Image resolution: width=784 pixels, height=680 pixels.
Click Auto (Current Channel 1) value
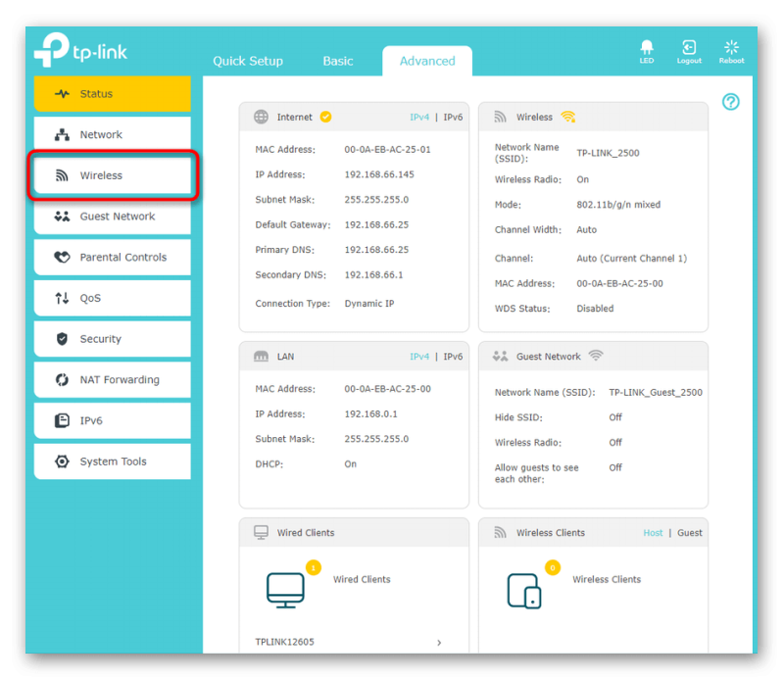[631, 259]
